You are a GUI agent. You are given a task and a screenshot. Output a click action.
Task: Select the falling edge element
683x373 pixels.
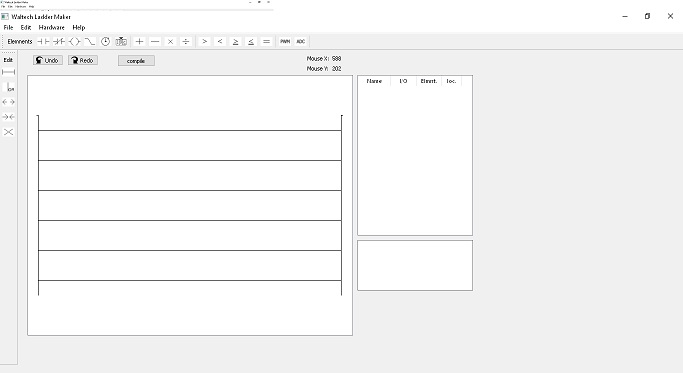(x=90, y=41)
